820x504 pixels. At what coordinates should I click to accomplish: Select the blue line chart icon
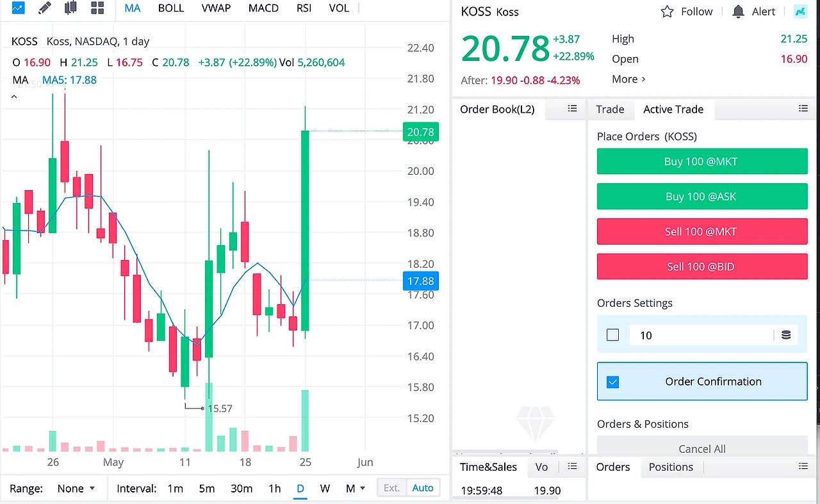[x=18, y=8]
